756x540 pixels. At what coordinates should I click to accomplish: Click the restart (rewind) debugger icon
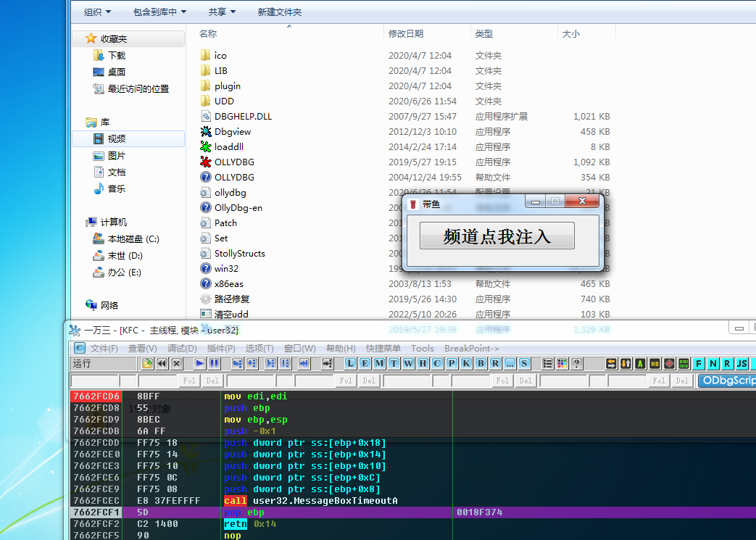pos(162,363)
